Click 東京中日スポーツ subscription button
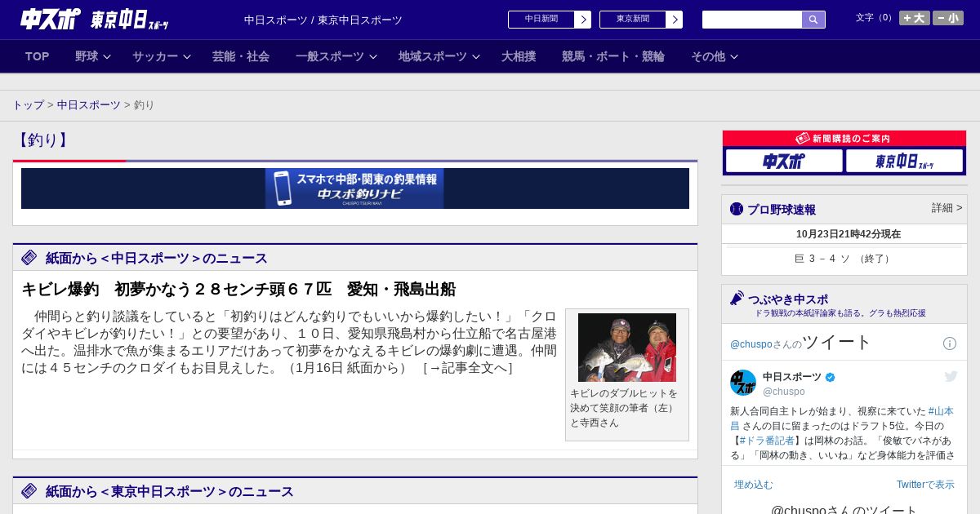The image size is (980, 514). coord(905,161)
